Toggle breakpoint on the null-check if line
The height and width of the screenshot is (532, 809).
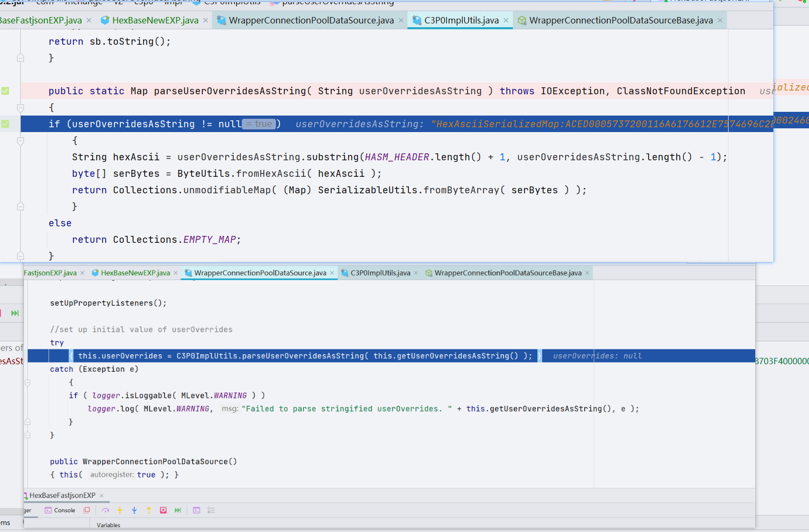click(5, 124)
